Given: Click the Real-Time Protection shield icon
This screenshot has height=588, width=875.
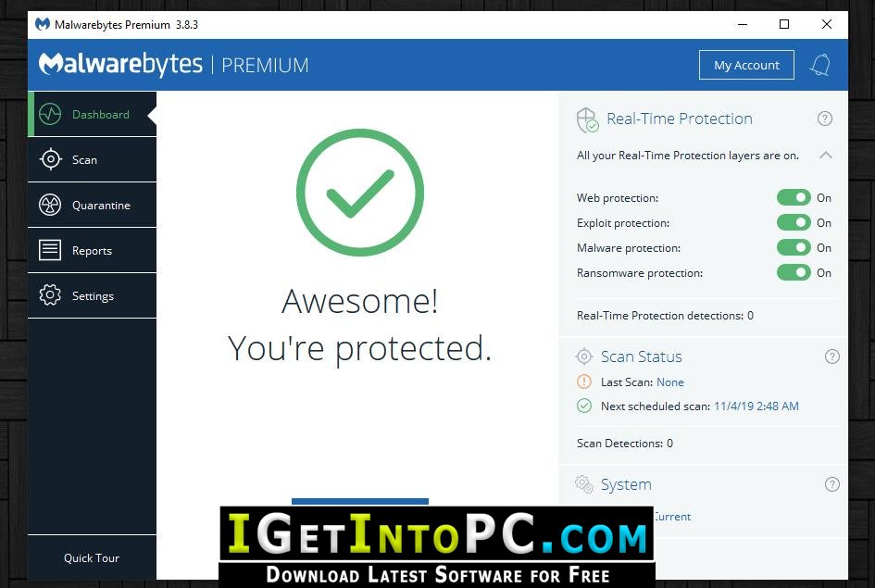Looking at the screenshot, I should point(588,120).
